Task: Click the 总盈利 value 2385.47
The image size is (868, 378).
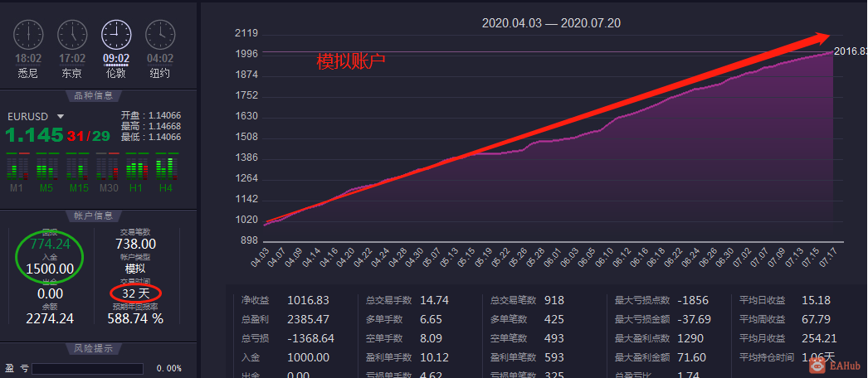Action: click(308, 319)
